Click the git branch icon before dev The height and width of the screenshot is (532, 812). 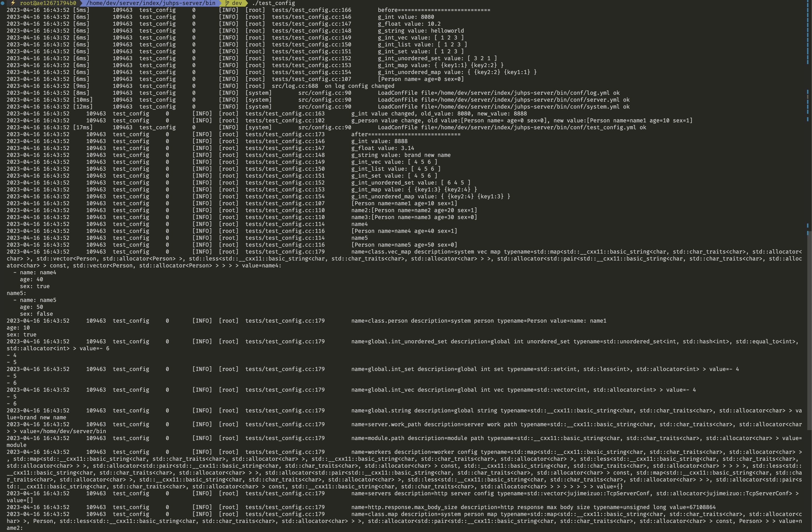[x=227, y=3]
